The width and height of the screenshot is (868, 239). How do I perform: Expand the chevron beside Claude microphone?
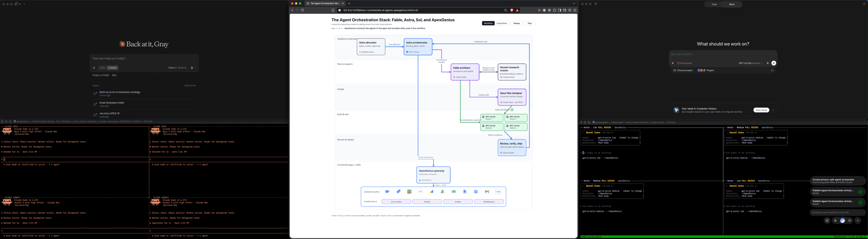pyautogui.click(x=195, y=68)
